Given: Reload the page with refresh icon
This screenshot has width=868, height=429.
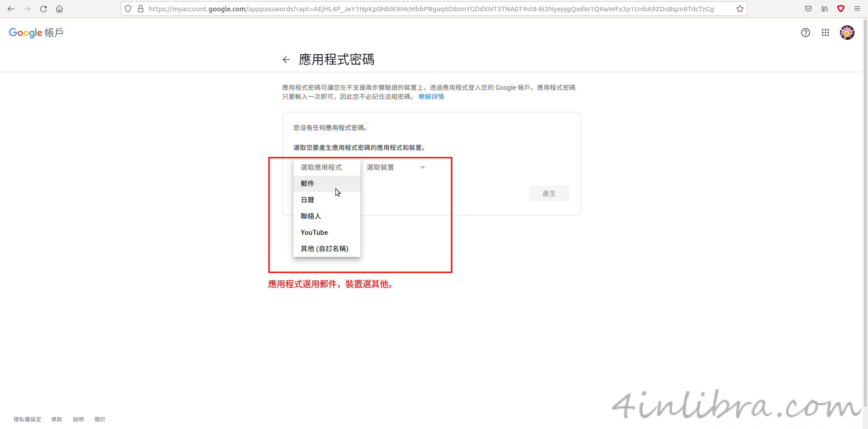Looking at the screenshot, I should [43, 9].
